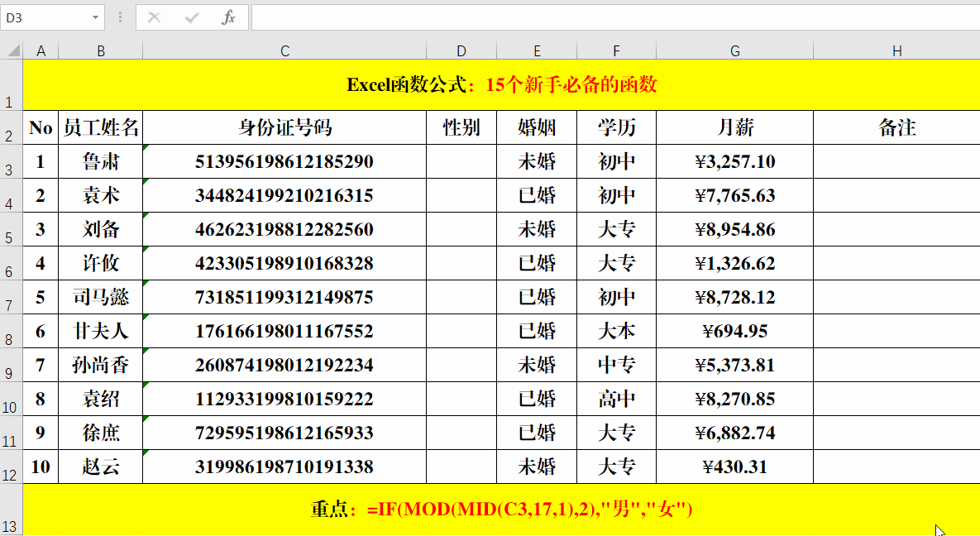
Task: Click the name cell '孙尚香'
Action: point(101,365)
